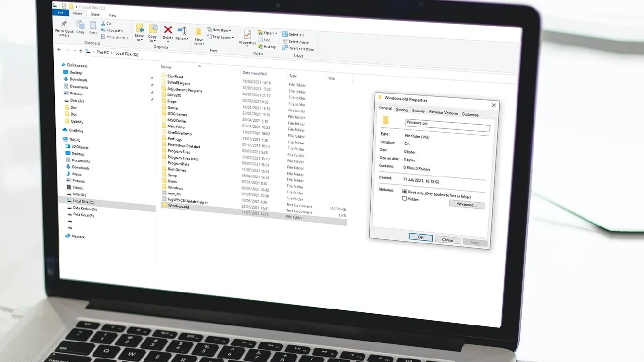644x362 pixels.
Task: Click This PC in address breadcrumb
Action: point(102,52)
